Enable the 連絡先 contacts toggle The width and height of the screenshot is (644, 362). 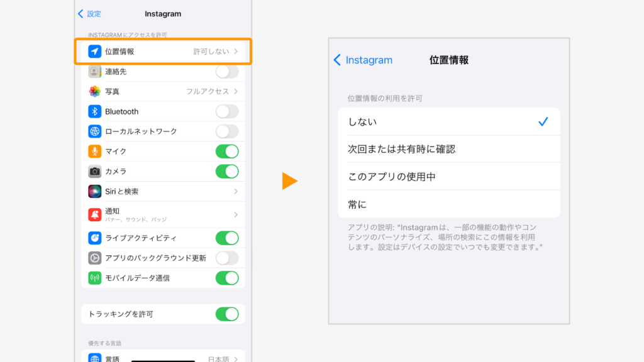point(227,72)
